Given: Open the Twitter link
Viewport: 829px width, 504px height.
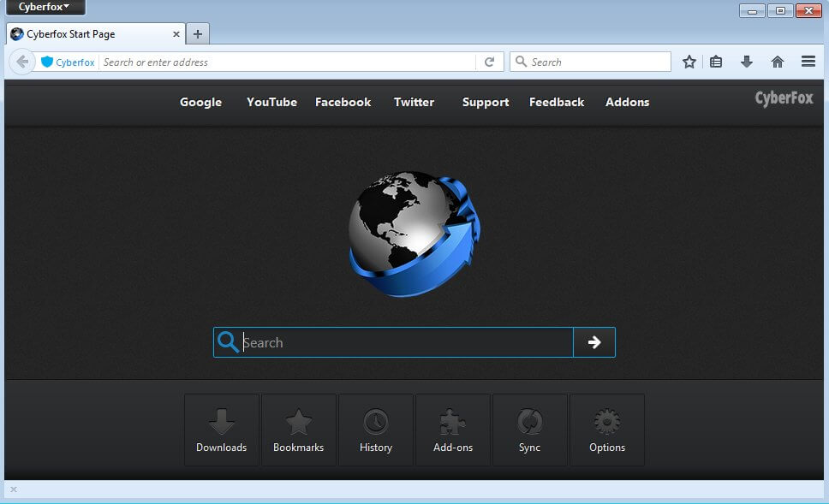Looking at the screenshot, I should tap(414, 102).
